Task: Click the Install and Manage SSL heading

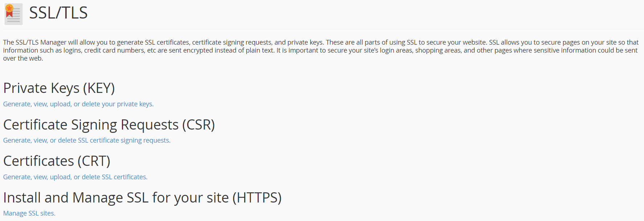Action: coord(142,198)
